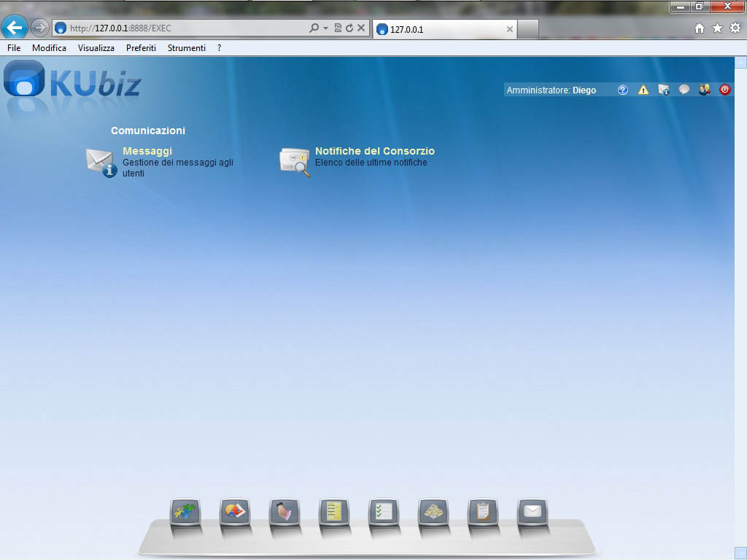The width and height of the screenshot is (747, 560).
Task: Open the Strumenti menu
Action: 186,48
